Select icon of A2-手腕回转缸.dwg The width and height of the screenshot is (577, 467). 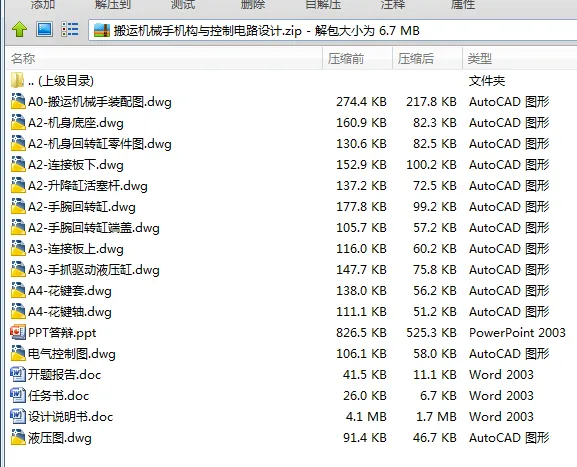click(18, 206)
